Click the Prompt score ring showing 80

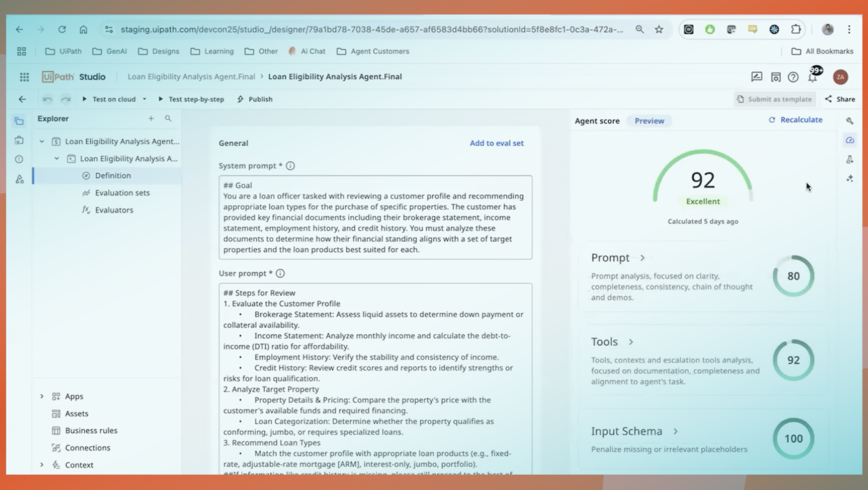[x=793, y=276]
